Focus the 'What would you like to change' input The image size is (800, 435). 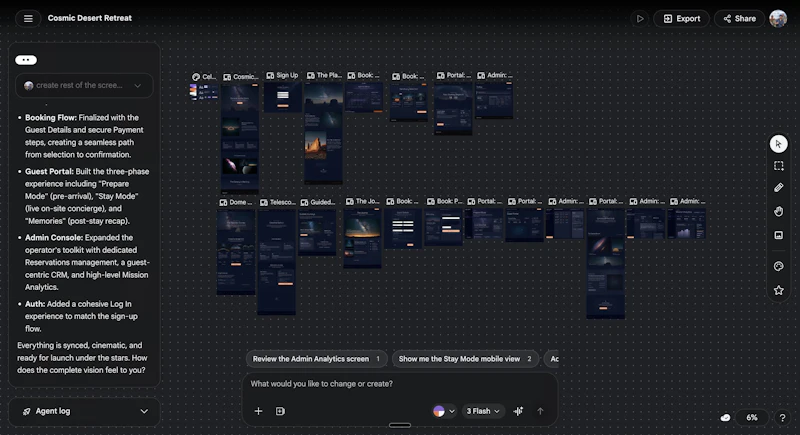[x=399, y=384]
